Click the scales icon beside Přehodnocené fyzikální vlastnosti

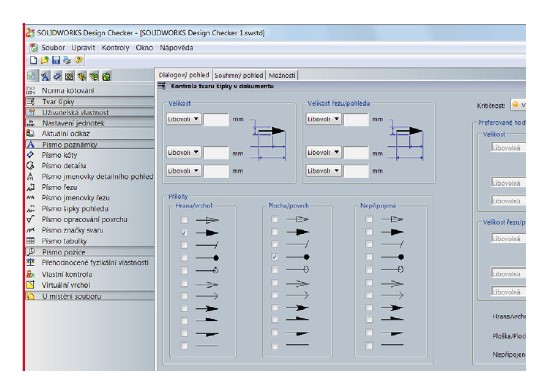click(x=31, y=262)
